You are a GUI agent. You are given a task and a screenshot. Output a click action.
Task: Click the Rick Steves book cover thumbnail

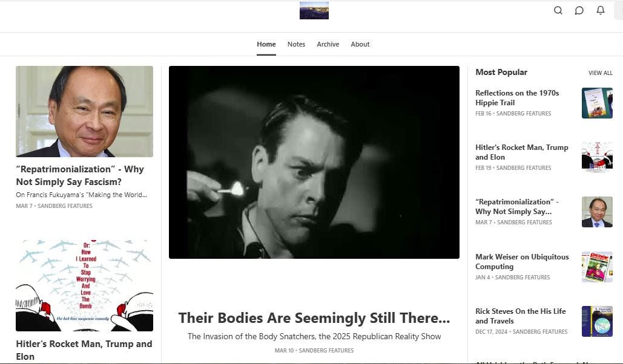tap(597, 321)
